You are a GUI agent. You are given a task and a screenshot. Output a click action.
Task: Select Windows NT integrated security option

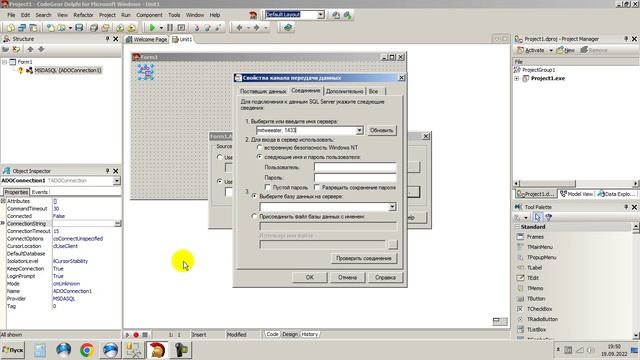(x=259, y=147)
